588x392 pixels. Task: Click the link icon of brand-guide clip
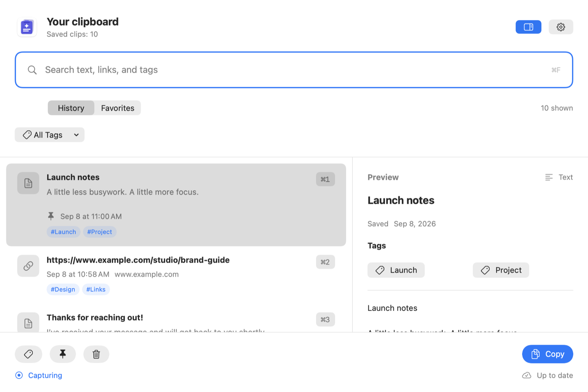click(28, 266)
